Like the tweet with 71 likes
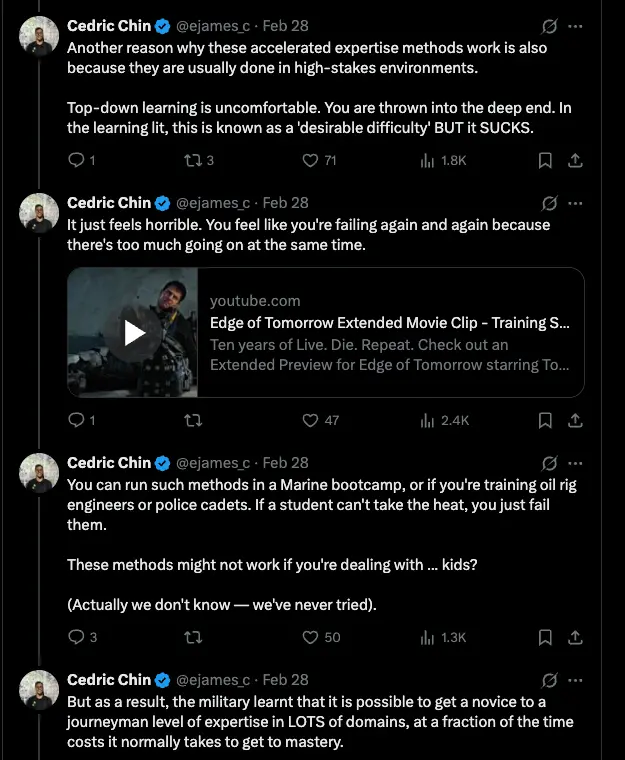 310,160
